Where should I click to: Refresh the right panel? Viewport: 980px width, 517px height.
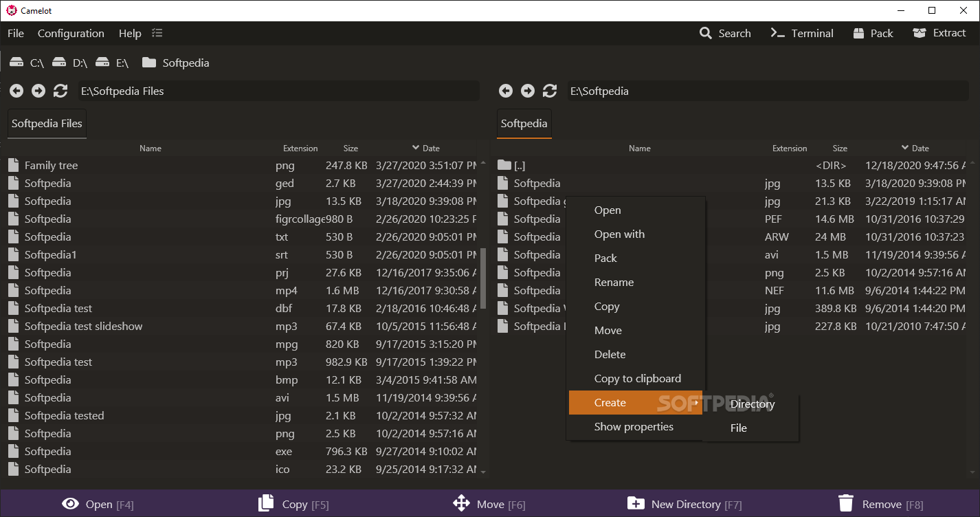(x=550, y=91)
